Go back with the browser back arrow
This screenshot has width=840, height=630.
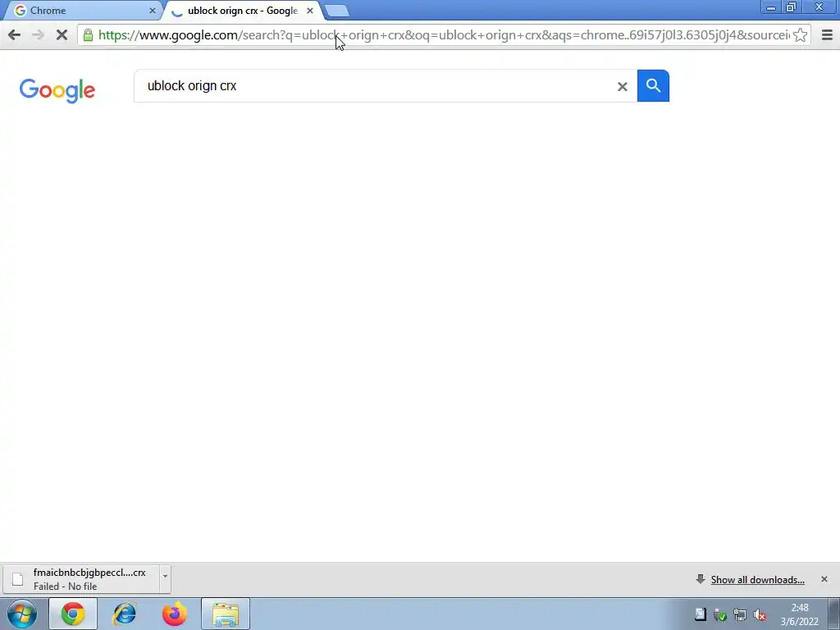pos(15,35)
